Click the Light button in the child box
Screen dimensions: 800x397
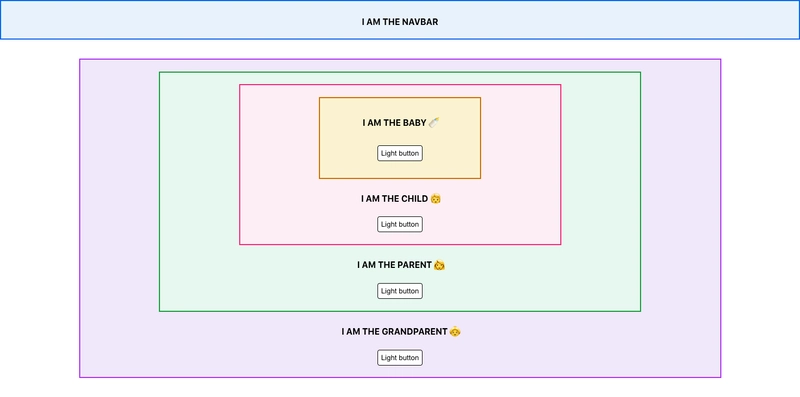pos(399,224)
